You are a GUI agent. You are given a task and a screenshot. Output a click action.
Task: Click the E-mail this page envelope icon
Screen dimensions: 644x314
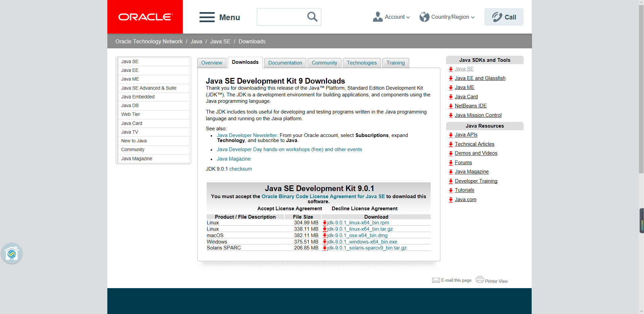(436, 280)
